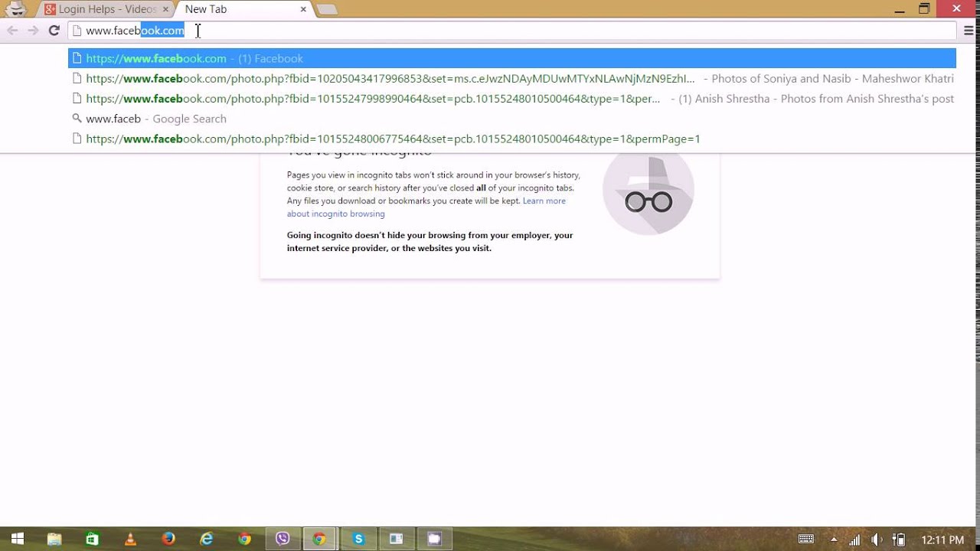Open the Learn more about incognito browsing link
This screenshot has height=551, width=980.
[x=426, y=207]
